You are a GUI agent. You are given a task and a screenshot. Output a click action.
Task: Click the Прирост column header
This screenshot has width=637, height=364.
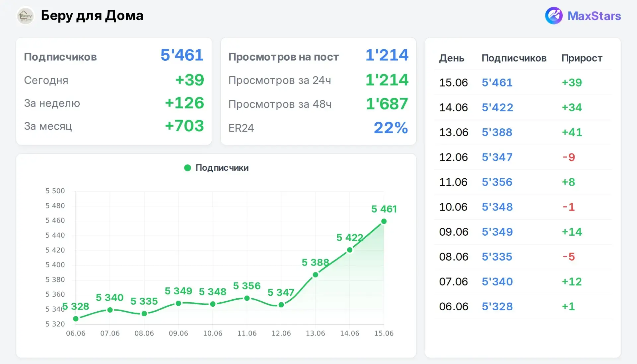tap(582, 58)
